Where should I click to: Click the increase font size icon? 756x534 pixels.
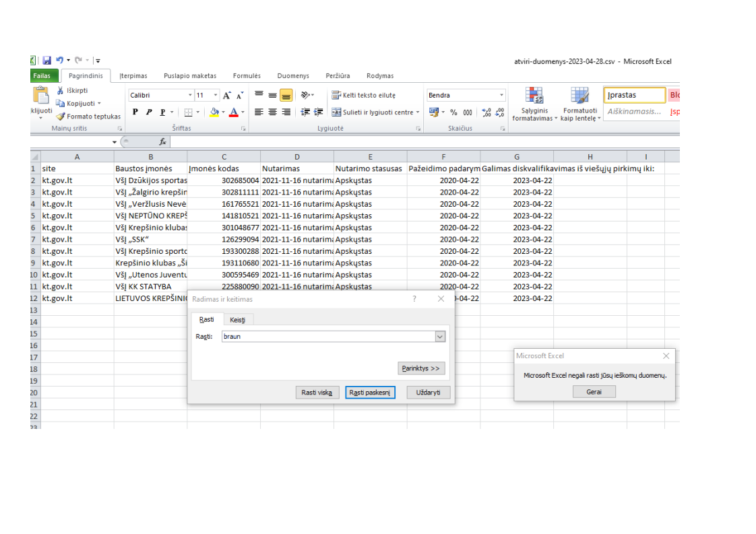coord(227,96)
